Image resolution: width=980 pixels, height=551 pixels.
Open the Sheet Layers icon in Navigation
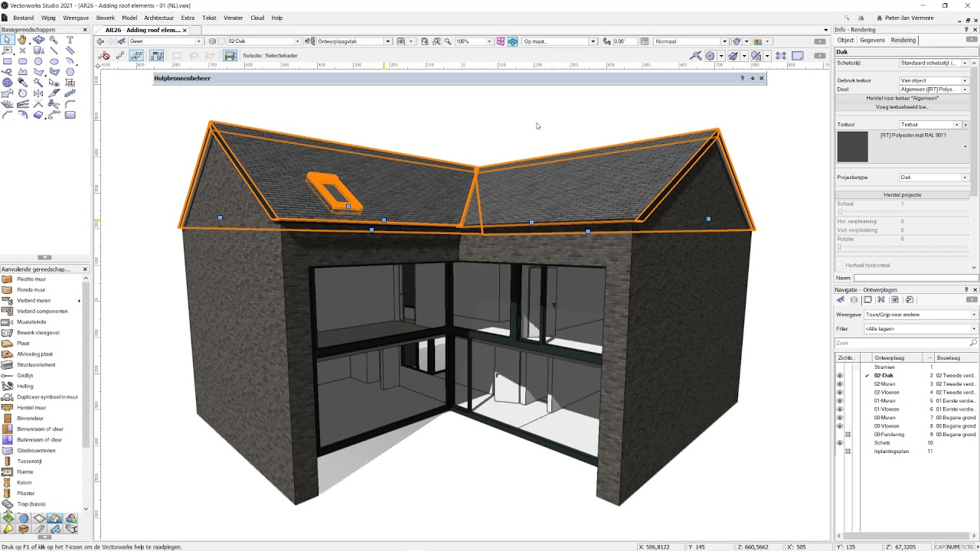[x=867, y=299]
